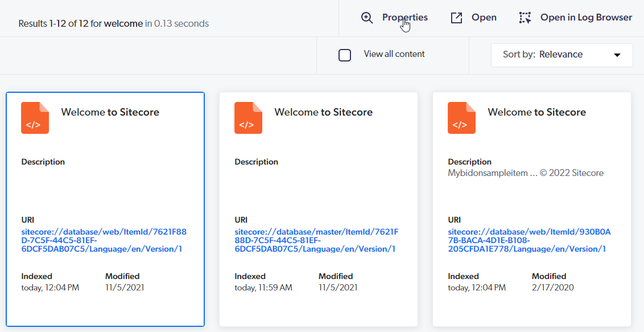Click the file icon on the web 7621F88D card
Image resolution: width=644 pixels, height=332 pixels.
click(35, 118)
